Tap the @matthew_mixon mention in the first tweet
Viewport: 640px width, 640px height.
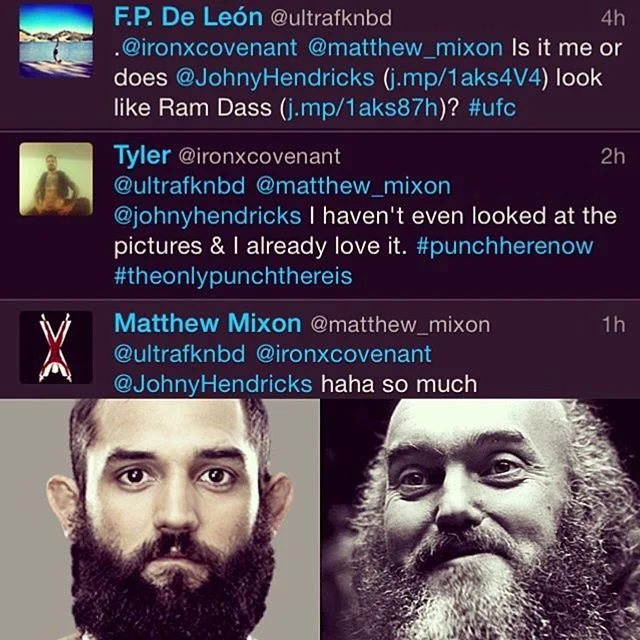click(405, 48)
